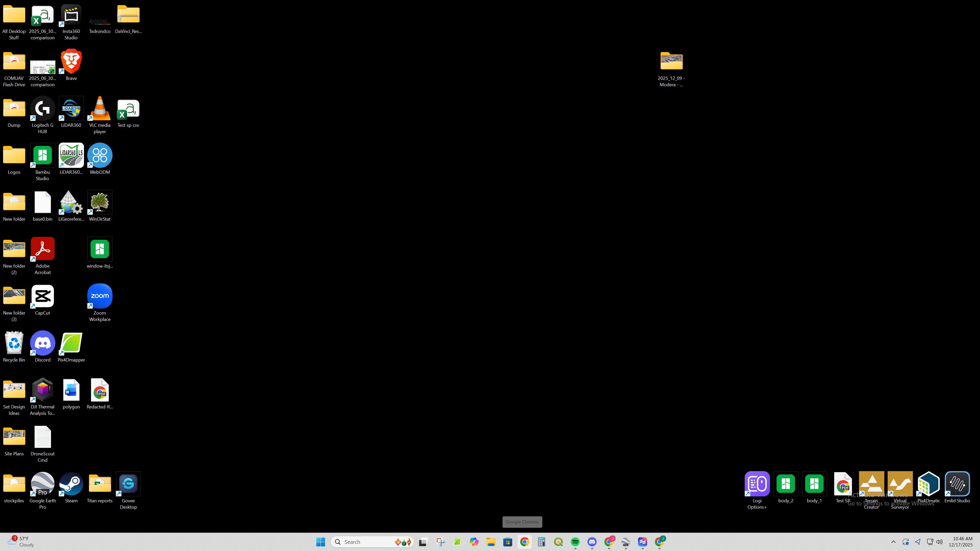This screenshot has width=980, height=551.
Task: Open Copilot from the taskbar
Action: pyautogui.click(x=474, y=542)
